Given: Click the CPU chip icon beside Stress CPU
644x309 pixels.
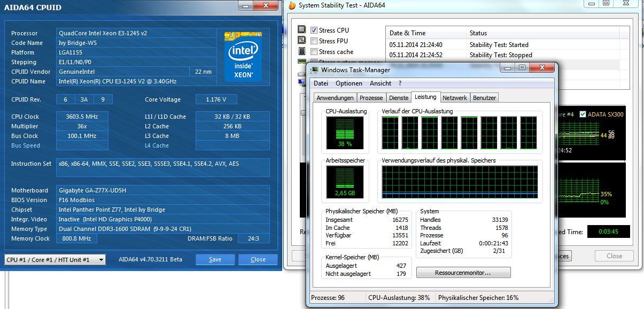Looking at the screenshot, I should tap(302, 30).
